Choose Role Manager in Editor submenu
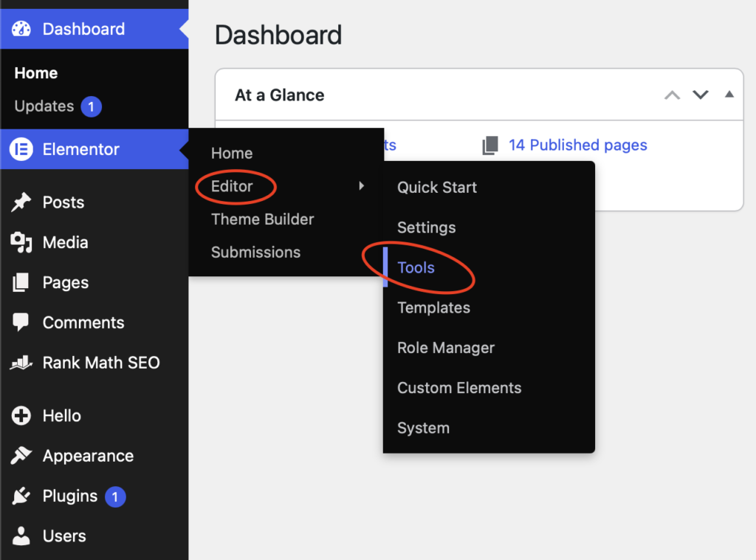This screenshot has width=756, height=560. [x=446, y=348]
